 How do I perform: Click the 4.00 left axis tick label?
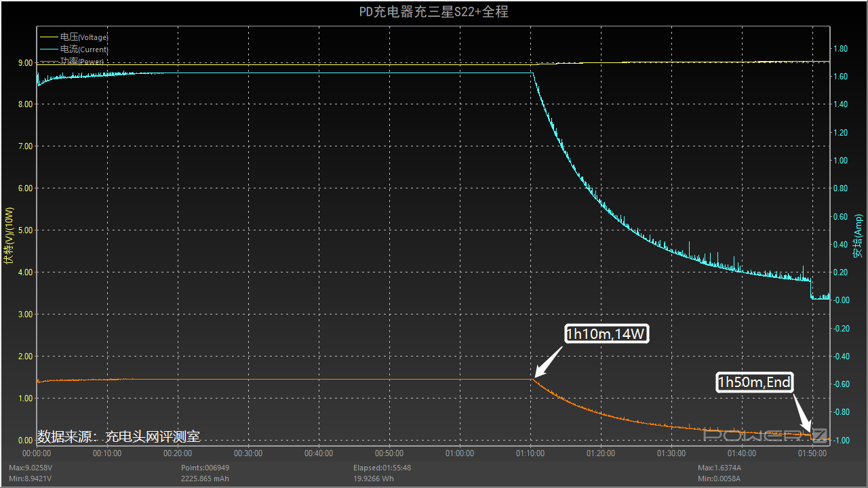point(25,272)
